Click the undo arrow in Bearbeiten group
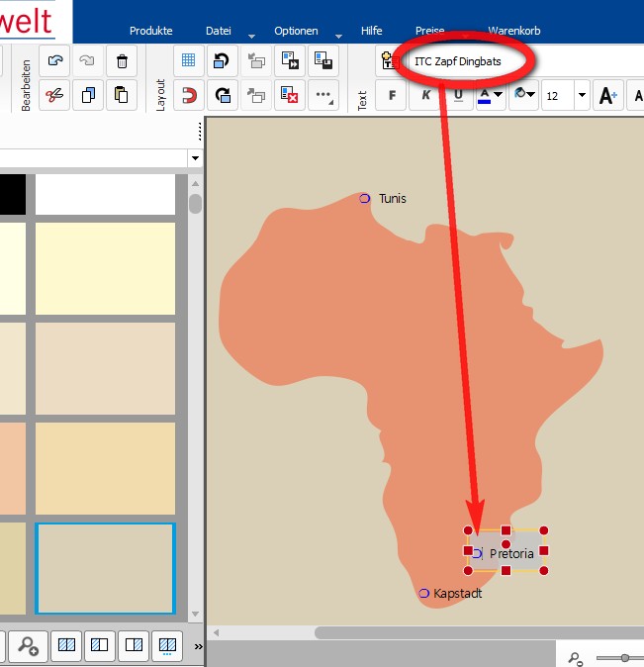This screenshot has width=644, height=667. point(54,61)
